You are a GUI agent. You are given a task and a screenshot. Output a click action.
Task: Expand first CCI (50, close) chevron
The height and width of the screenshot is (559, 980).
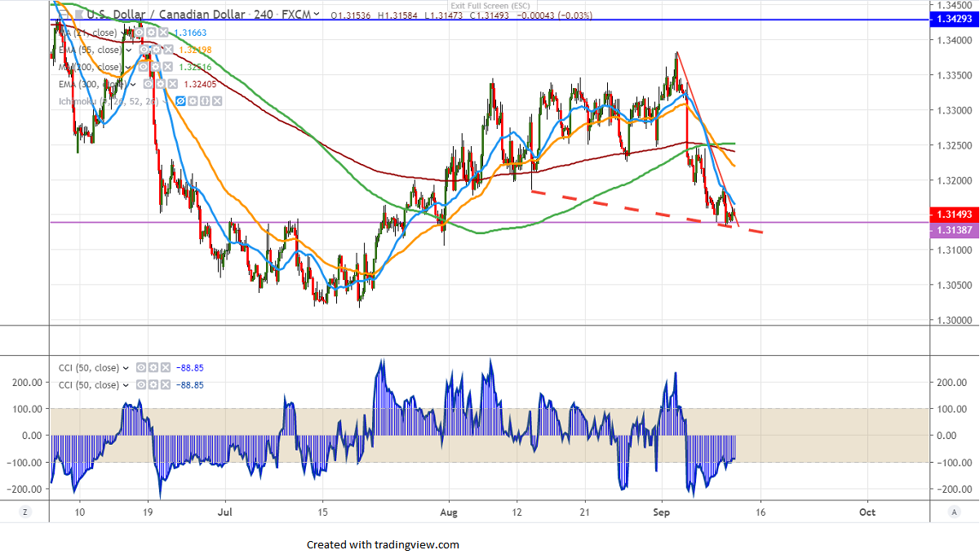[x=126, y=369]
